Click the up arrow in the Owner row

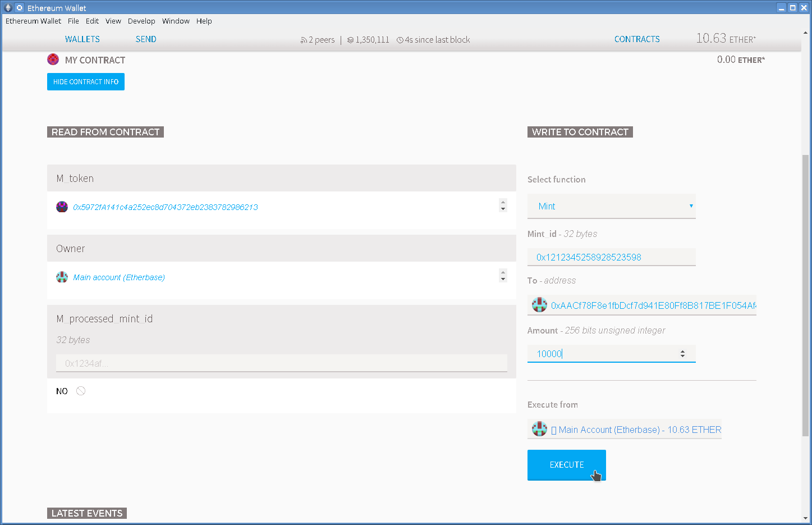click(503, 272)
